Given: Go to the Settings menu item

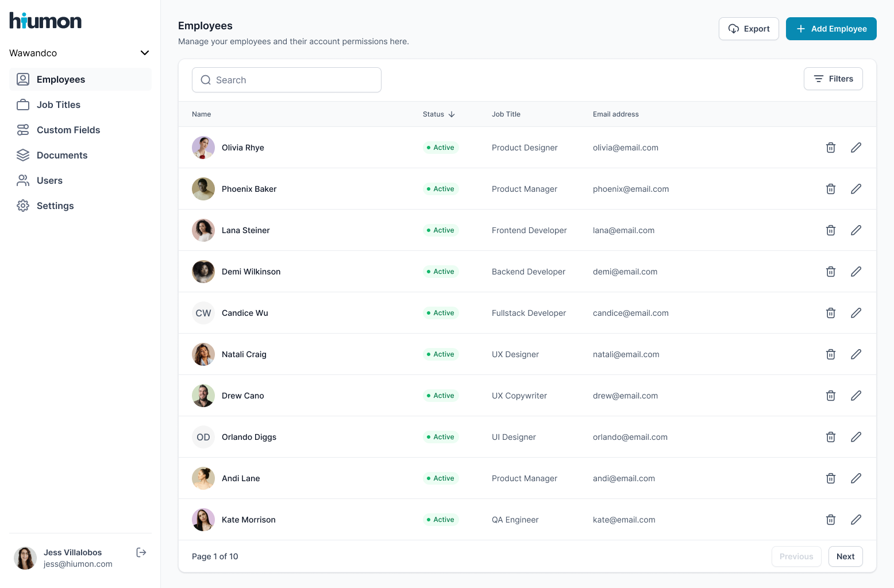Looking at the screenshot, I should [55, 206].
